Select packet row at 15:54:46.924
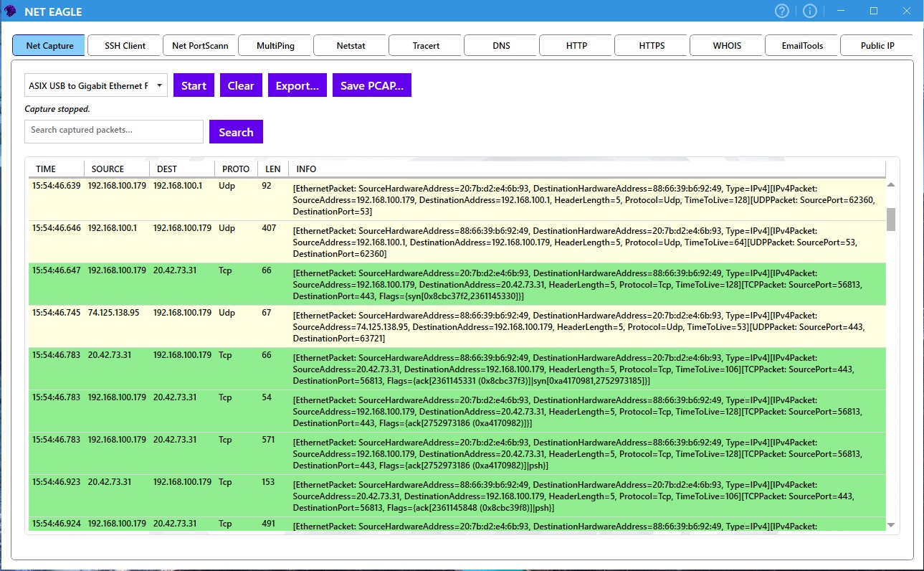Viewport: 924px width, 571px height. (x=457, y=524)
